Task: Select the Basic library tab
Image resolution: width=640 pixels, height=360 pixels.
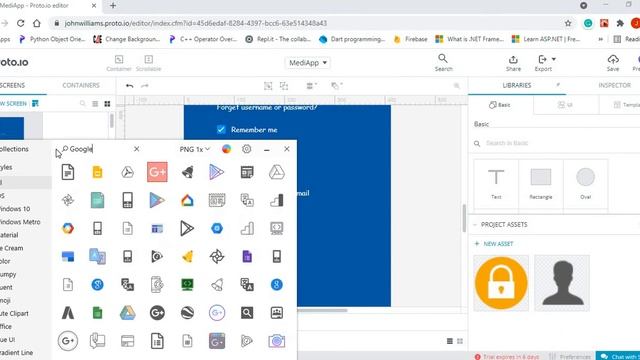Action: point(500,105)
